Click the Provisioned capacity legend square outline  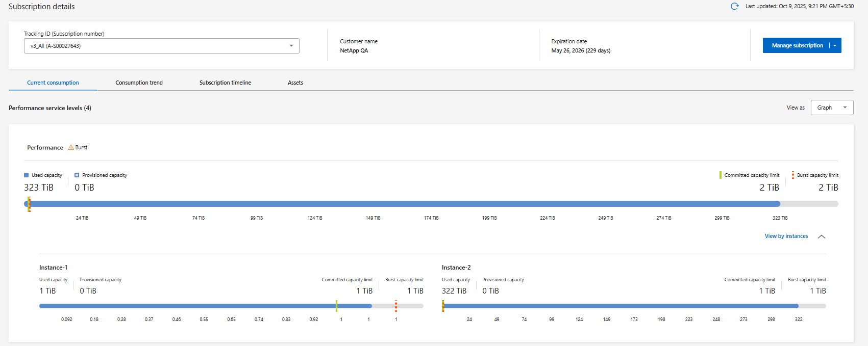[x=77, y=175]
